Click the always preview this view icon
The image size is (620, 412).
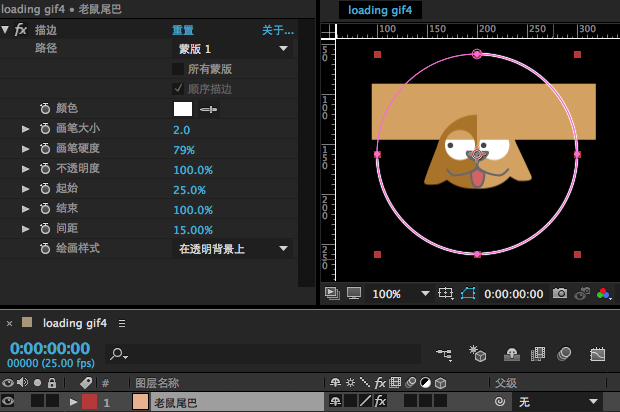tap(332, 293)
